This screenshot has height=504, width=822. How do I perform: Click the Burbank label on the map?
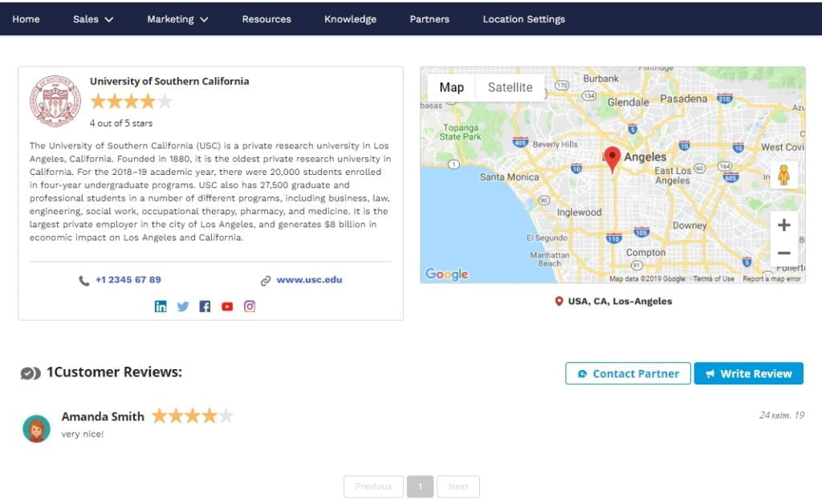tap(600, 79)
